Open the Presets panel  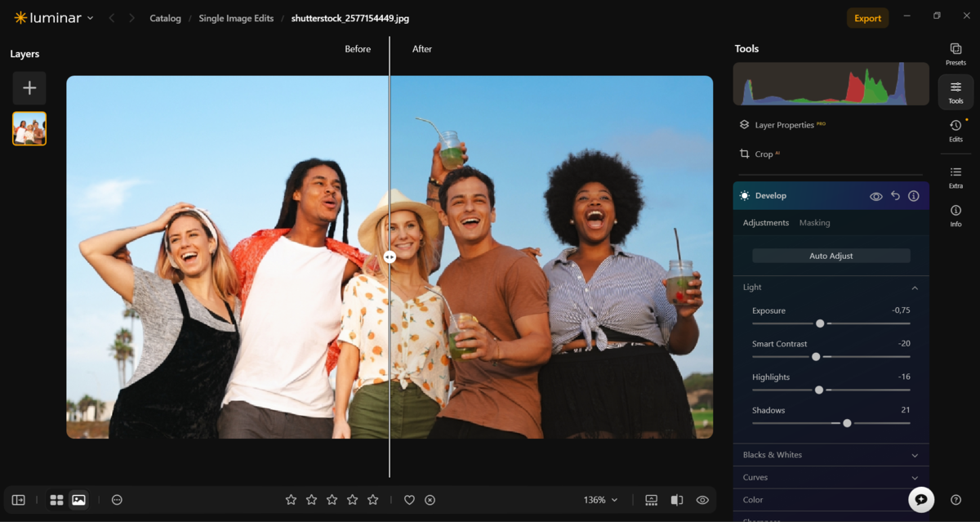click(955, 54)
